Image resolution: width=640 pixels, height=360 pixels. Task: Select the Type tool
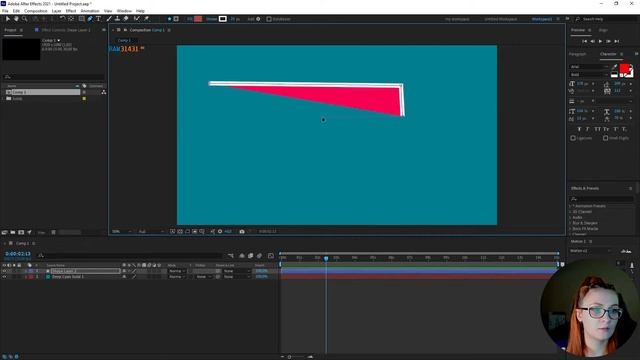[98, 19]
